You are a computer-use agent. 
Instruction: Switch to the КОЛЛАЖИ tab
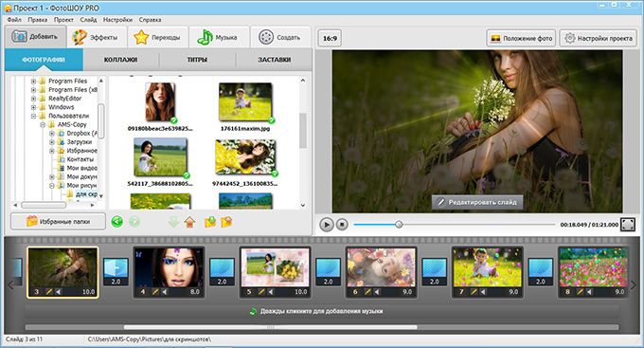120,60
